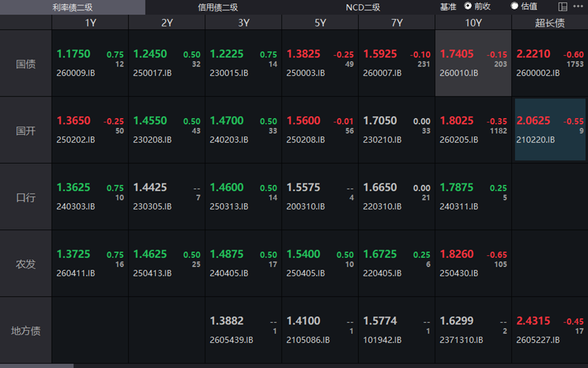This screenshot has height=368, width=588.
Task: Click the 超长债 column header
Action: tap(550, 23)
